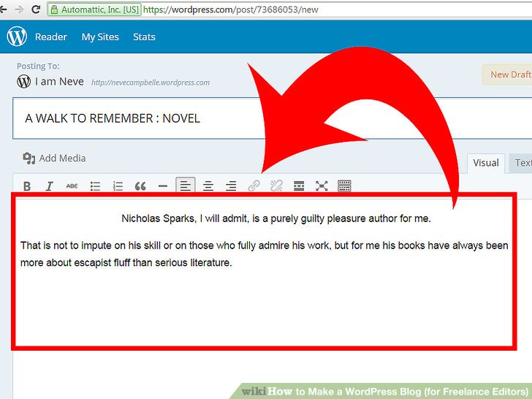The height and width of the screenshot is (399, 532).
Task: Insert or edit a link
Action: pyautogui.click(x=254, y=186)
